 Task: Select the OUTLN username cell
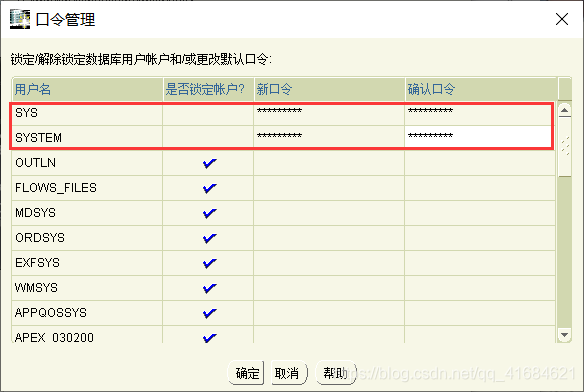click(87, 163)
